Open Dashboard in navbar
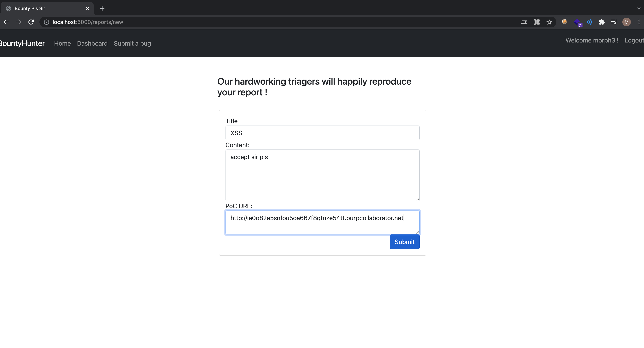Viewport: 644px width, 348px height. (92, 43)
